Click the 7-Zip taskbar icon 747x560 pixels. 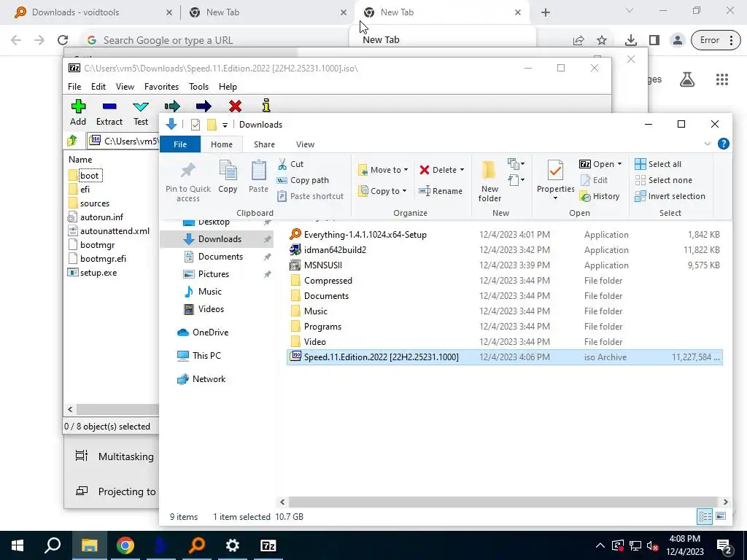(268, 545)
